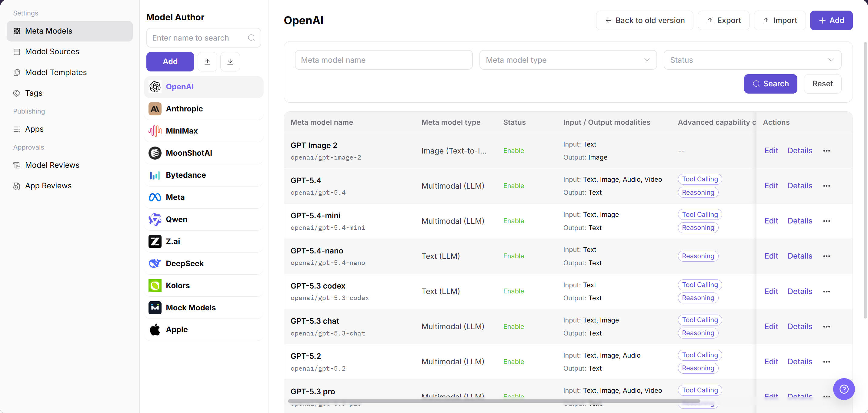Click the Reset filters button
This screenshot has width=868, height=413.
[x=823, y=84]
